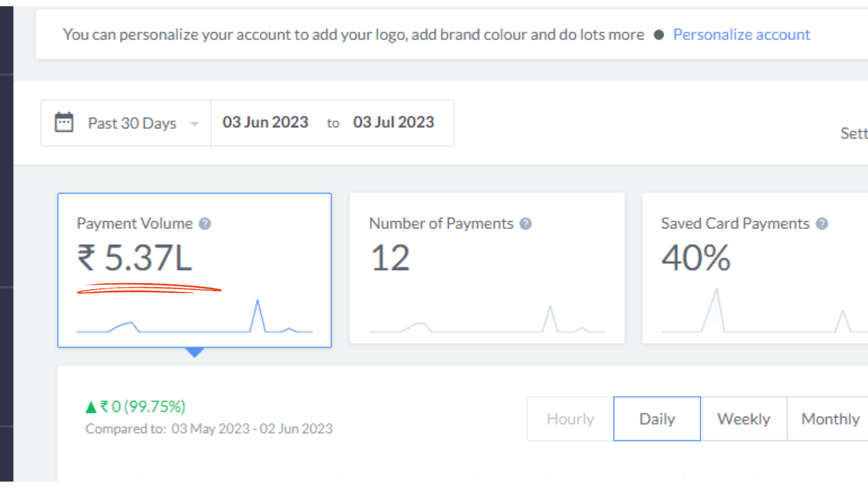Click the end date 03 Jul 2023
This screenshot has width=868, height=488.
coord(393,122)
